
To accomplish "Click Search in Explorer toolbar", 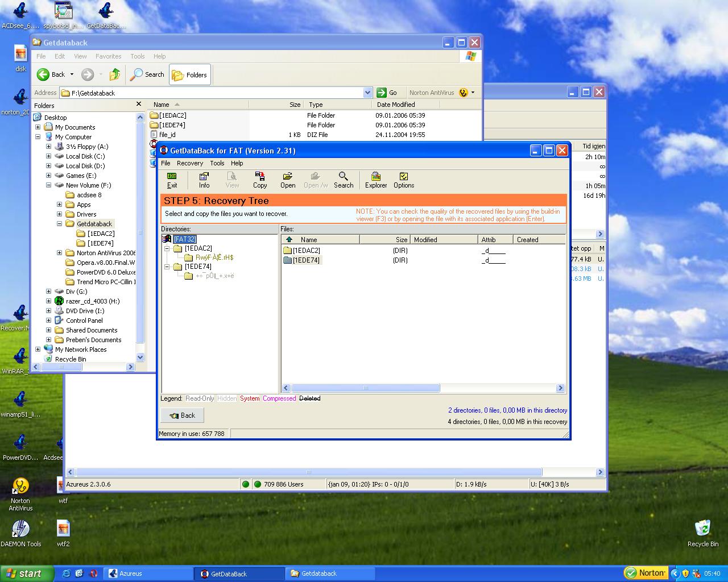I will tap(147, 74).
